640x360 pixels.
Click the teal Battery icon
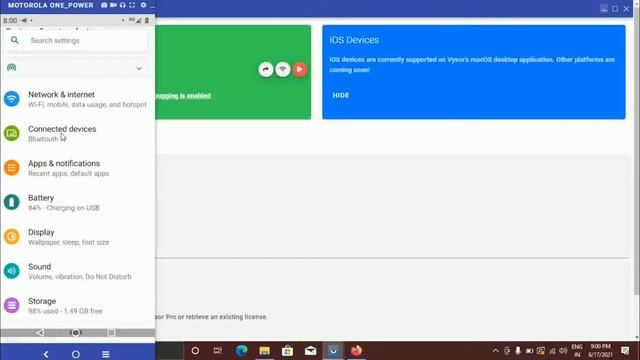coord(11,202)
